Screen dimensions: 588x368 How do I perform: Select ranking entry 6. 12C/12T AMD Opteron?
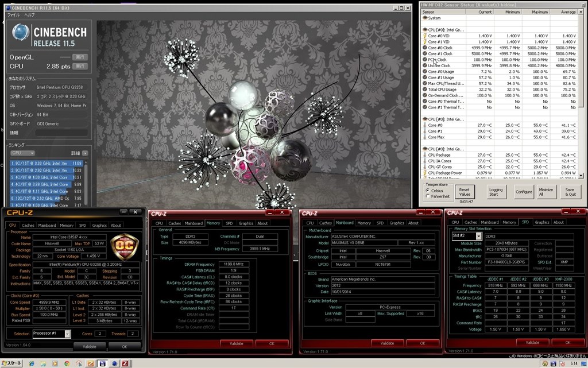(46, 198)
